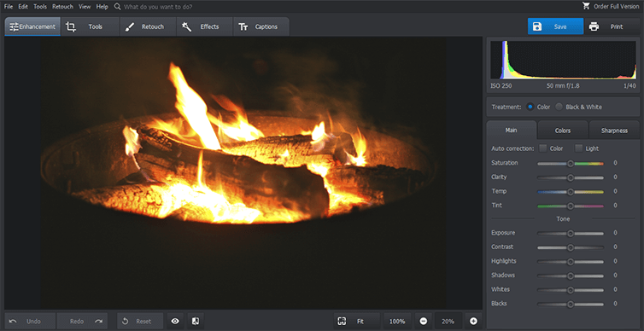Click the shopping cart Order Full Version

click(611, 6)
